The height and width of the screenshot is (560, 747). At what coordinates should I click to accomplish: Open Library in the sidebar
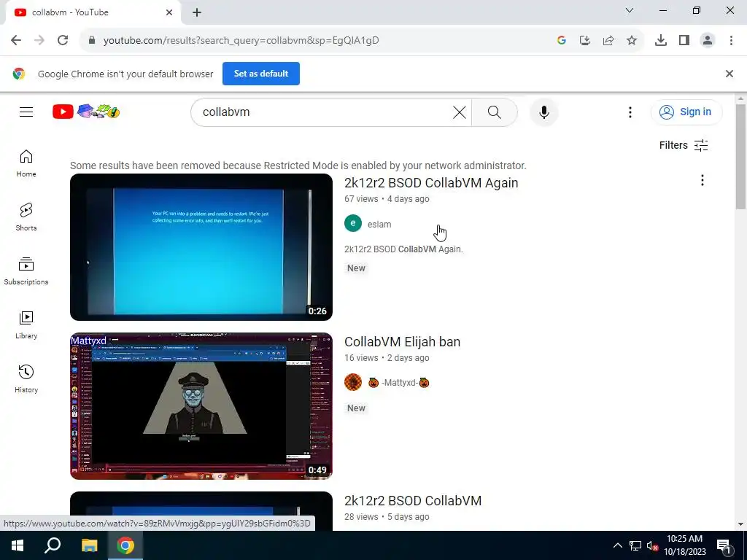[x=26, y=325]
